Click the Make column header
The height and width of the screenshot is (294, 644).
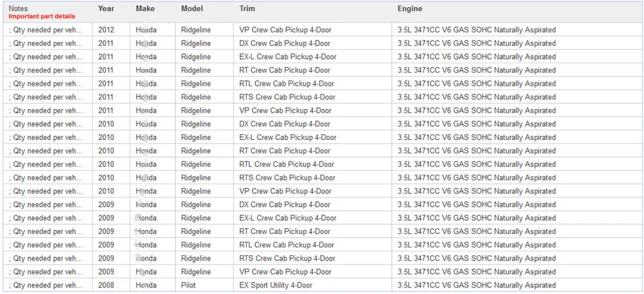coord(145,8)
